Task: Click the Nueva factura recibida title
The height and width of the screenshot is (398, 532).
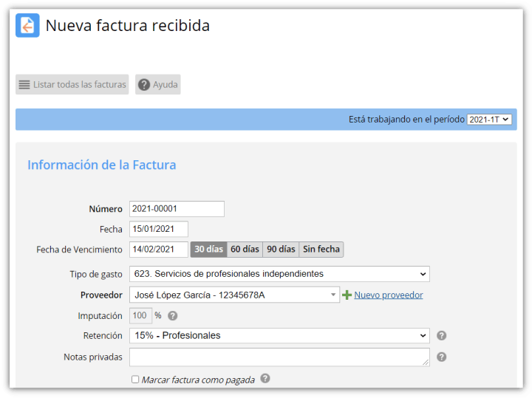Action: pyautogui.click(x=128, y=26)
